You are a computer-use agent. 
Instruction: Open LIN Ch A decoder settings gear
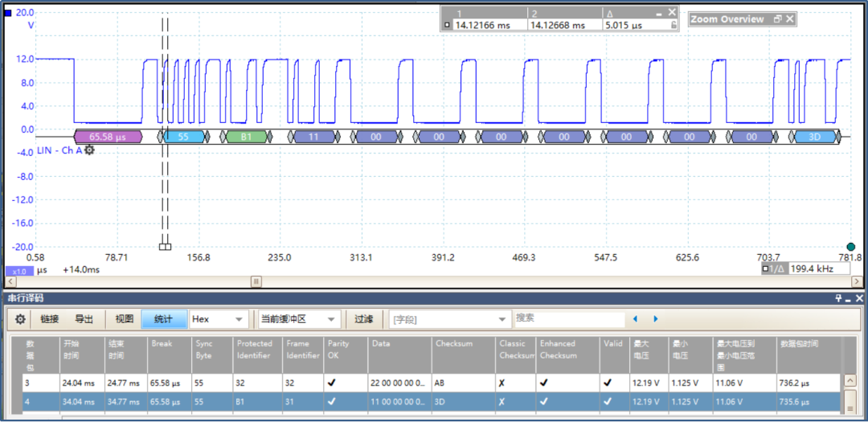click(x=90, y=150)
